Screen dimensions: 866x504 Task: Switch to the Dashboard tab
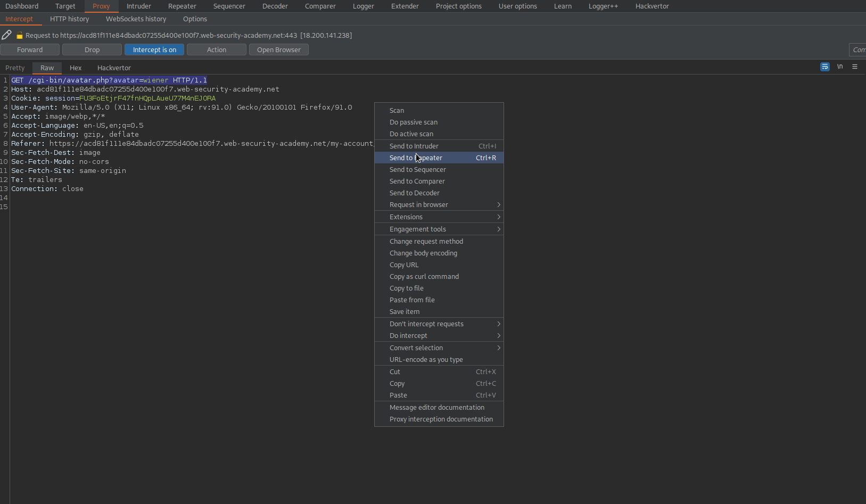point(22,6)
